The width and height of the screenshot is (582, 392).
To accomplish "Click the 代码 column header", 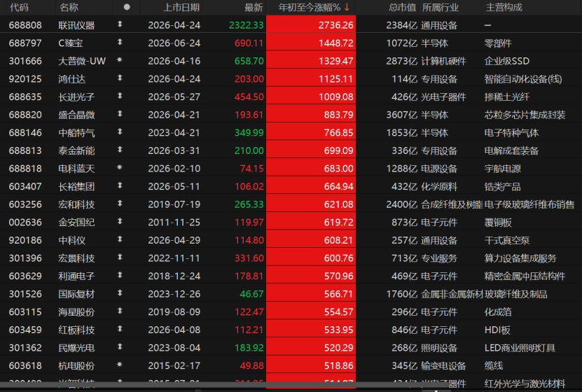I will click(19, 8).
